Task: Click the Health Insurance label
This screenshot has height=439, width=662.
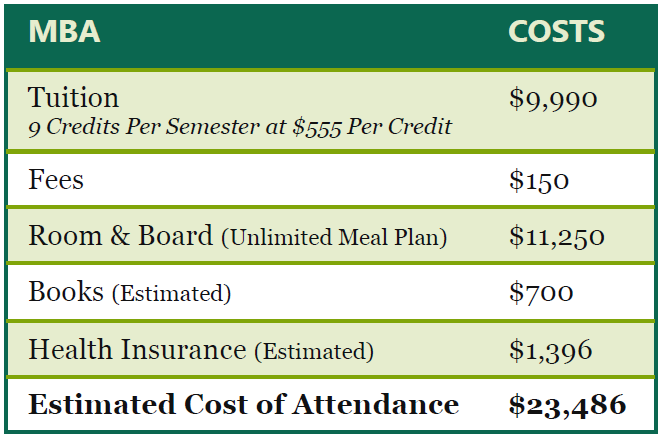Action: (x=137, y=349)
